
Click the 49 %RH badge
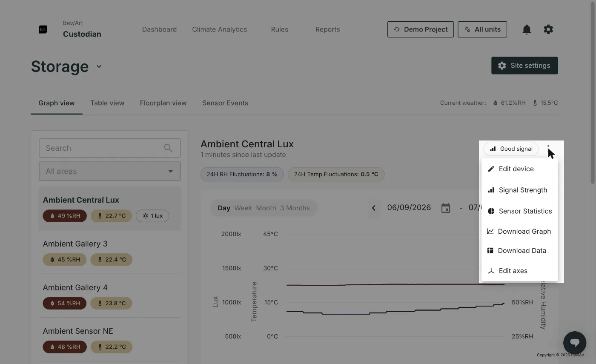click(x=65, y=216)
